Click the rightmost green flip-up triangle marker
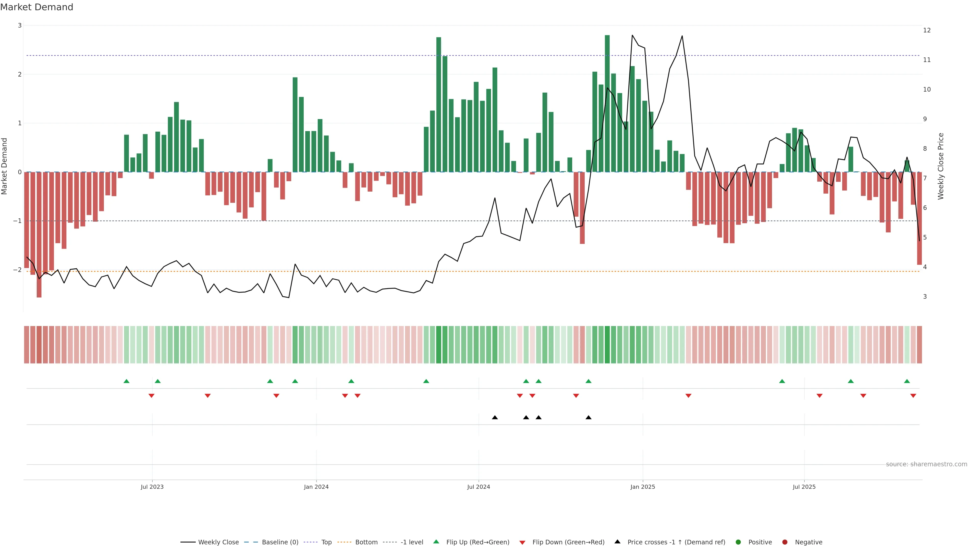 click(907, 381)
